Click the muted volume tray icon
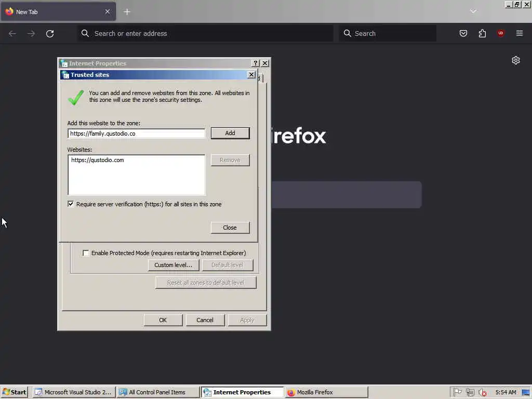The height and width of the screenshot is (399, 532). pos(482,392)
